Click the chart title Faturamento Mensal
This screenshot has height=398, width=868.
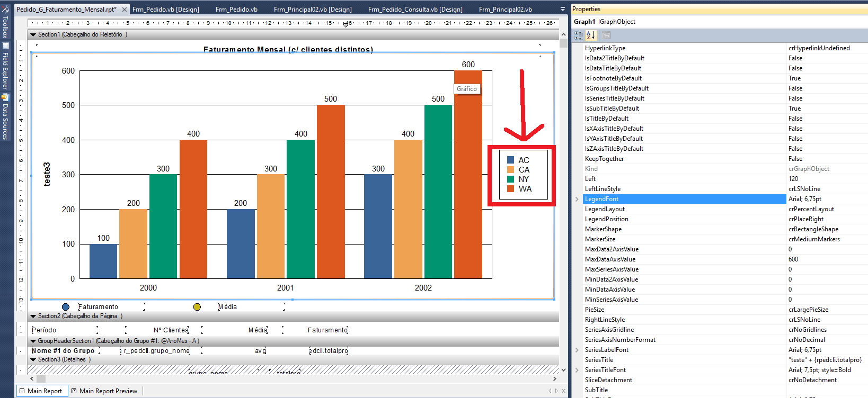pyautogui.click(x=288, y=50)
